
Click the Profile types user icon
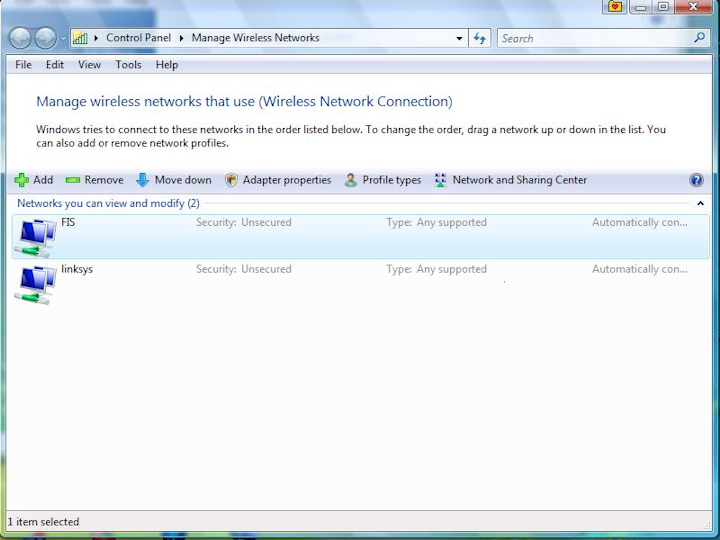(x=351, y=180)
